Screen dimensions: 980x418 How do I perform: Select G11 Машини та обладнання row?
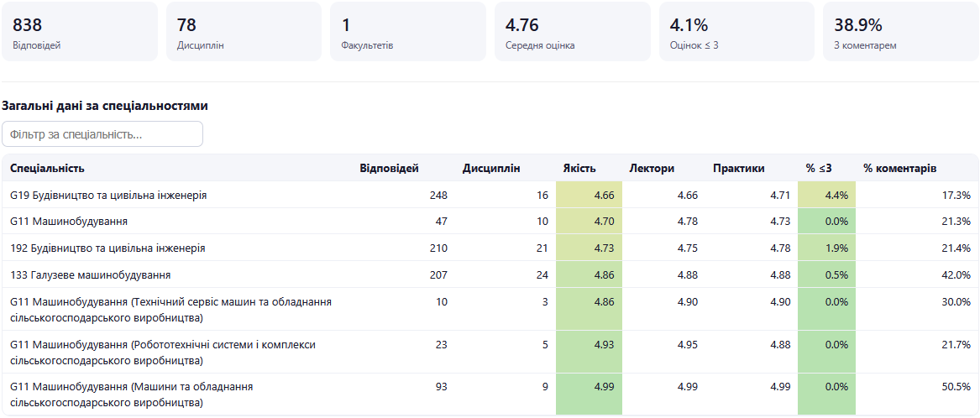pyautogui.click(x=490, y=394)
